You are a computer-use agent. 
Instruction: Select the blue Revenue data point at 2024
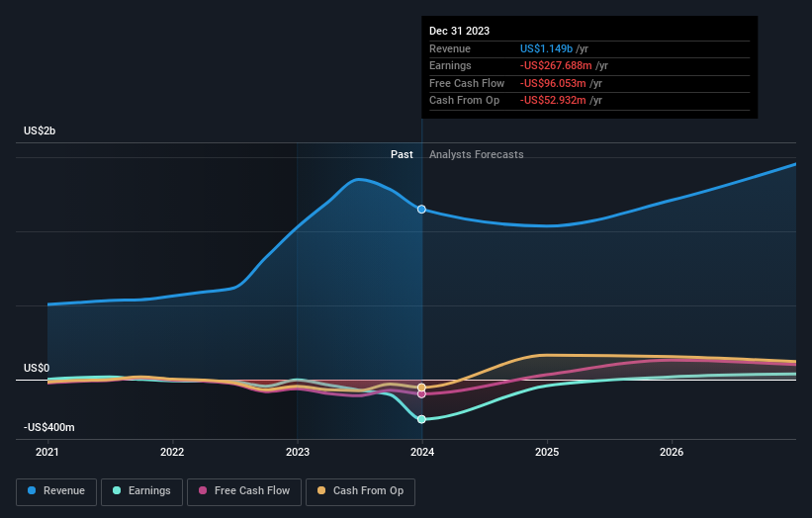pyautogui.click(x=421, y=209)
